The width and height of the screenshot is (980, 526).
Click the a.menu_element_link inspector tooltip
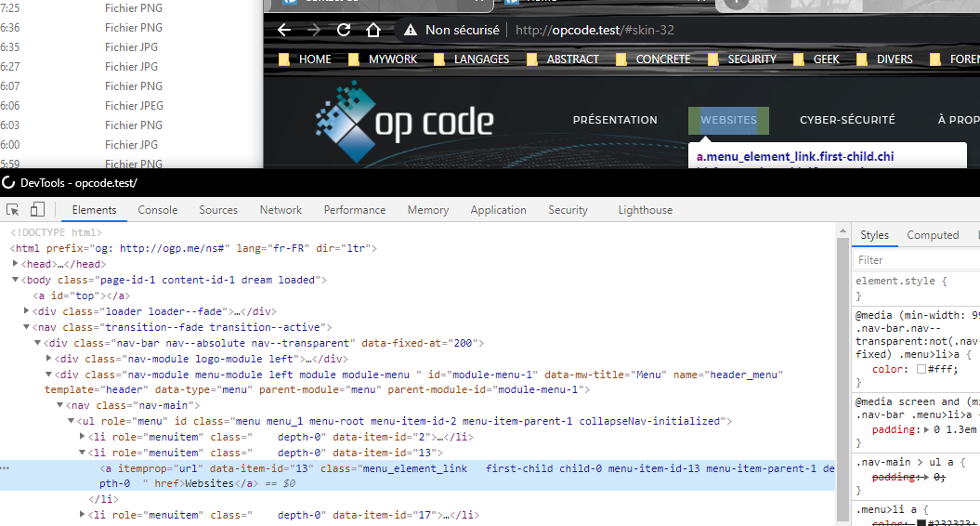[828, 156]
